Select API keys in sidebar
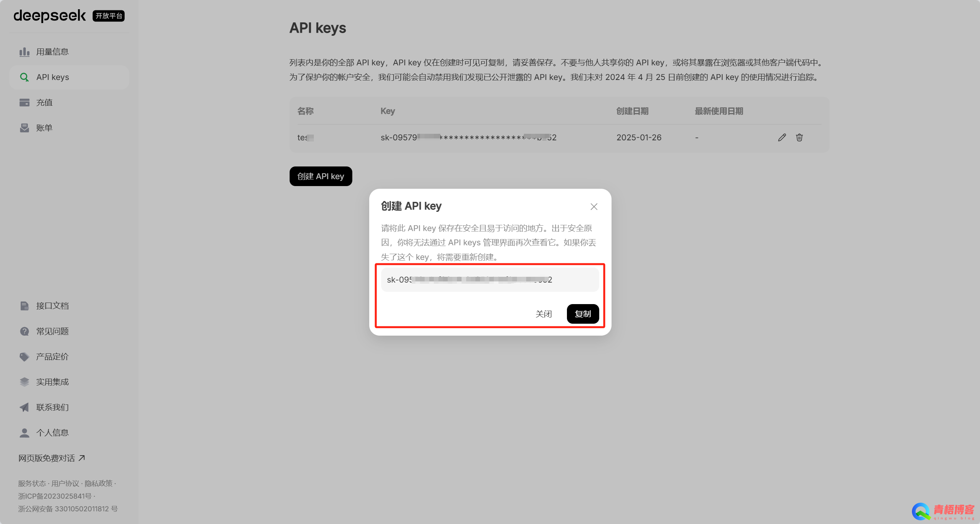This screenshot has width=980, height=524. point(69,77)
